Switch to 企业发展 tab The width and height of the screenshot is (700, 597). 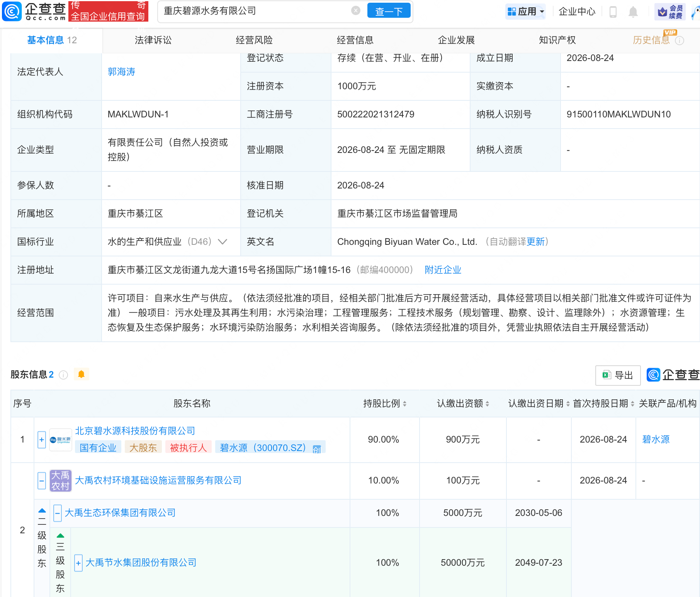(456, 40)
